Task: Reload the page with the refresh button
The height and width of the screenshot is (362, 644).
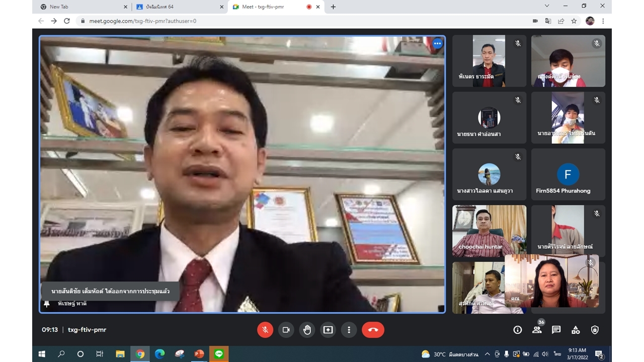Action: (x=67, y=21)
